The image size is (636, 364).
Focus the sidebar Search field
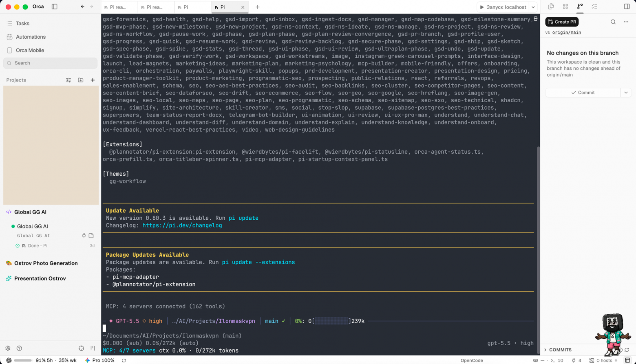(51, 63)
